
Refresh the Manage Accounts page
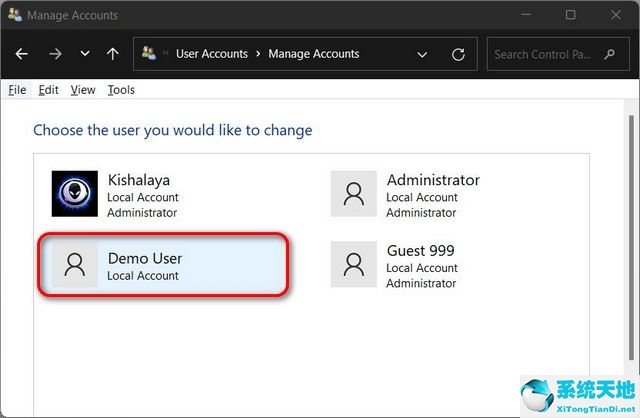point(458,54)
